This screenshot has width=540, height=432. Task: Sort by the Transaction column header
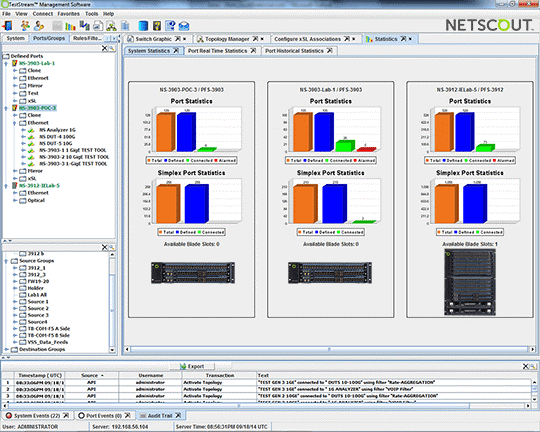click(220, 376)
